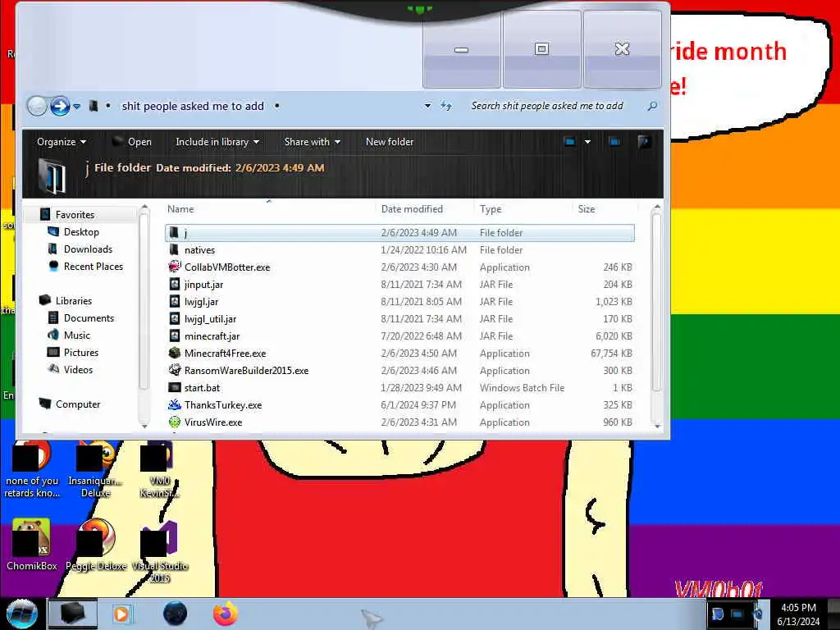
Task: Click Open in the toolbar
Action: (x=132, y=142)
